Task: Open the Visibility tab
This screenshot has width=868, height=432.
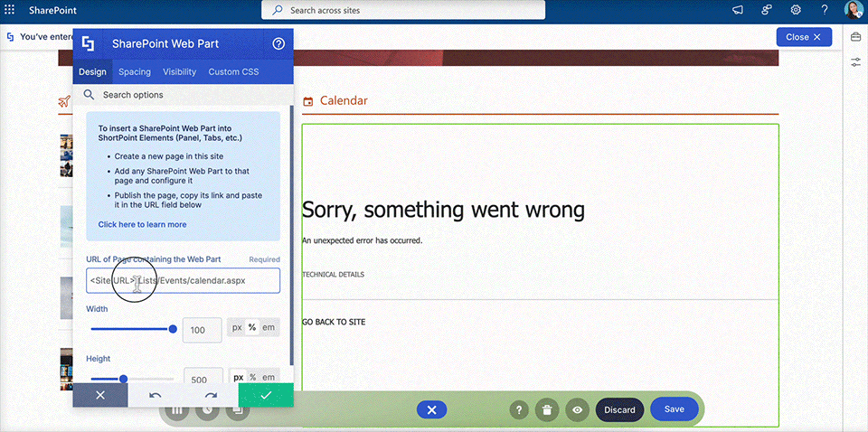Action: pos(179,72)
